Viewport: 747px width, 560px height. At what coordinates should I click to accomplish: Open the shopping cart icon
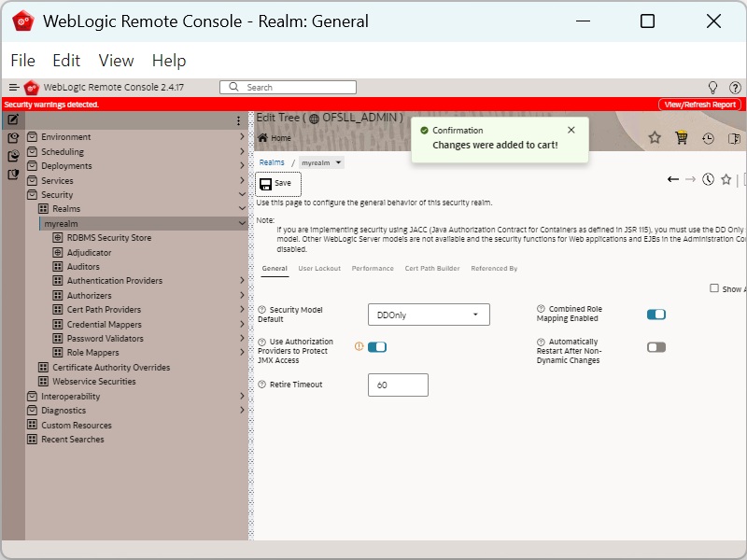click(x=682, y=137)
